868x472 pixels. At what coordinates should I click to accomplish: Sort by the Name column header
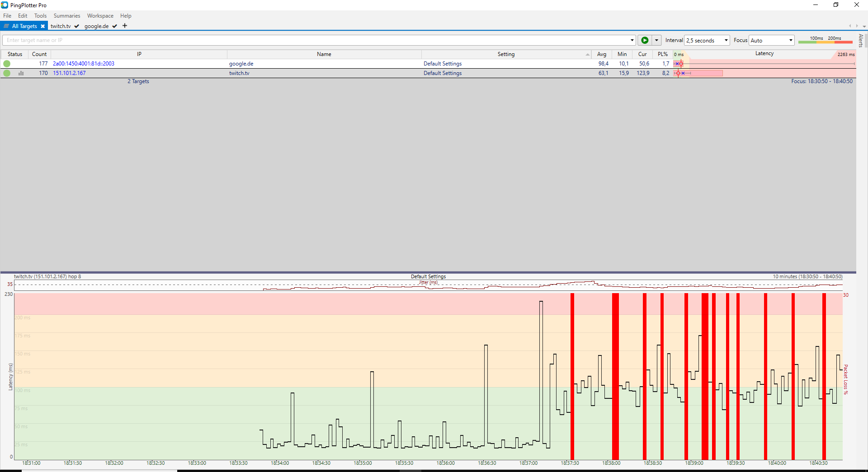[x=324, y=54]
